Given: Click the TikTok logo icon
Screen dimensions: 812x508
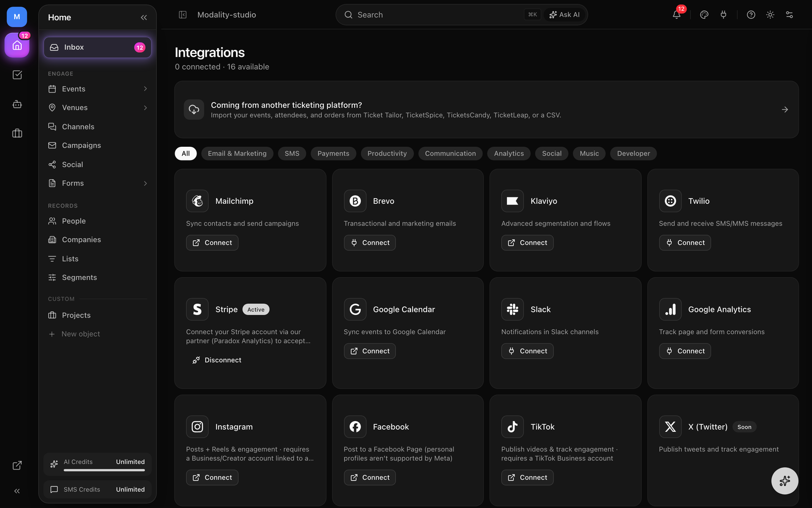Looking at the screenshot, I should tap(513, 427).
